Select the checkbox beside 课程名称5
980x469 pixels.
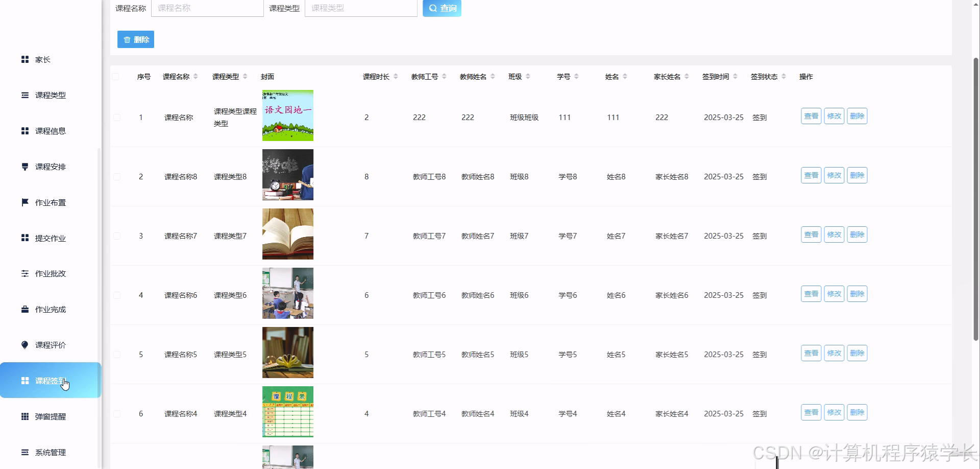[x=116, y=354]
